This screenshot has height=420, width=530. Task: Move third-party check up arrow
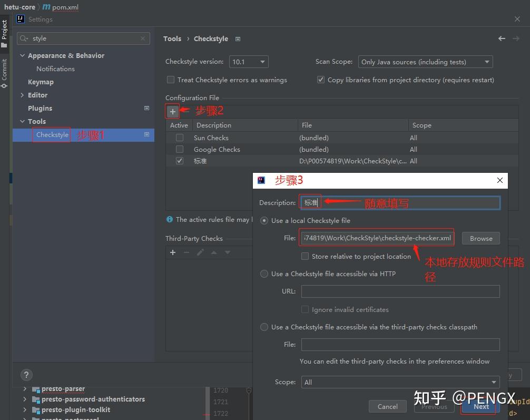click(x=213, y=252)
